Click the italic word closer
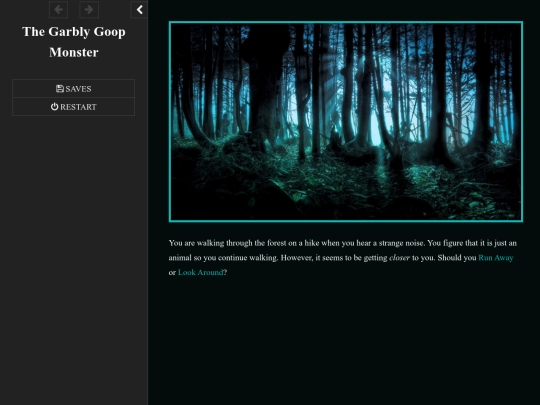 click(x=399, y=258)
